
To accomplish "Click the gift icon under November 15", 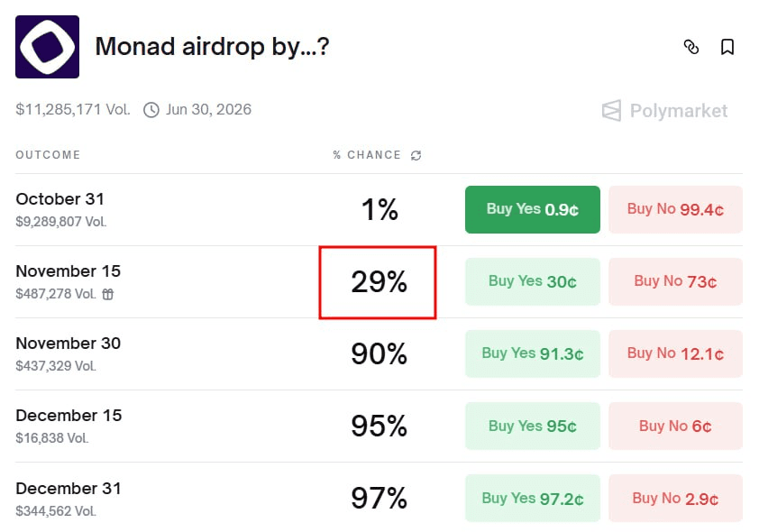I will 108,294.
